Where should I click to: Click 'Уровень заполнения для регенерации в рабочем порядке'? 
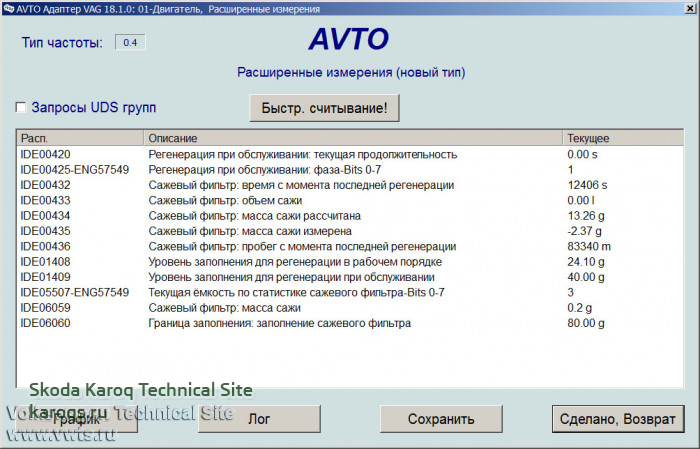pos(295,262)
